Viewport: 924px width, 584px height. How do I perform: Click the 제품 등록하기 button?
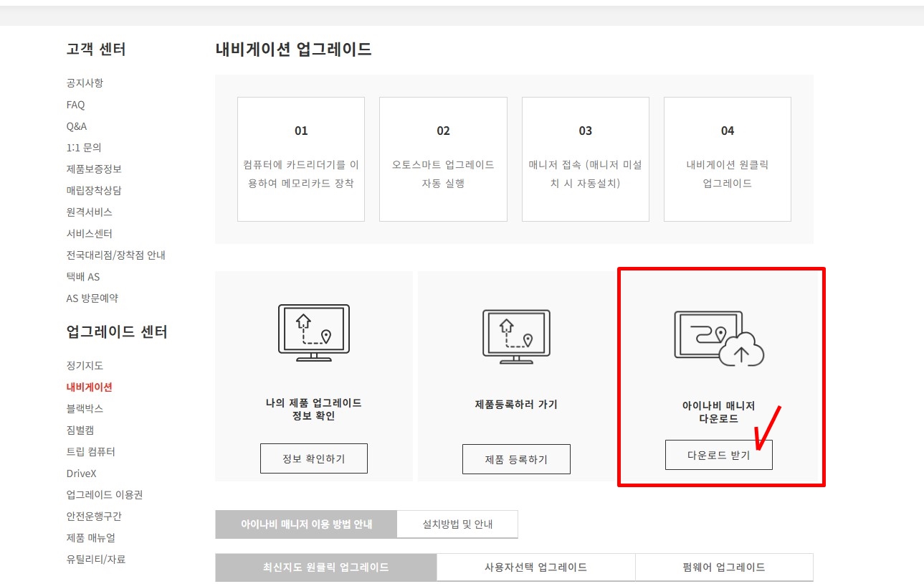516,459
